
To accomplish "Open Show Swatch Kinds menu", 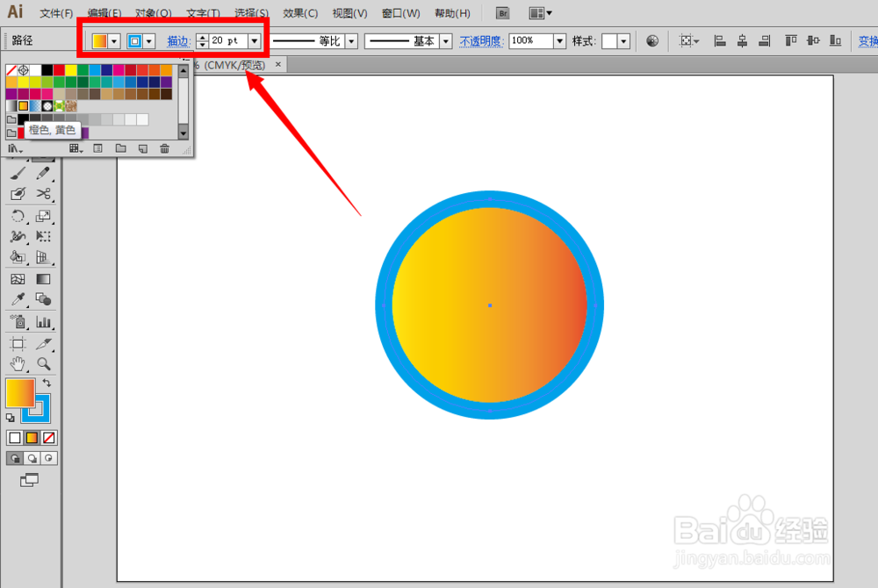I will coord(76,148).
